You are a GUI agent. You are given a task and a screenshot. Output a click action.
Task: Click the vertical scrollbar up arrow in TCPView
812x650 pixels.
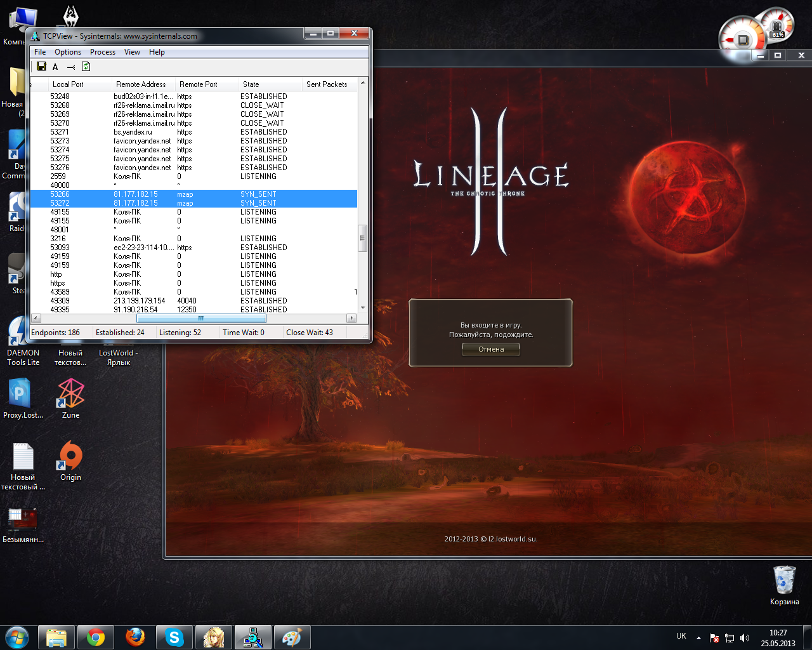click(x=363, y=83)
